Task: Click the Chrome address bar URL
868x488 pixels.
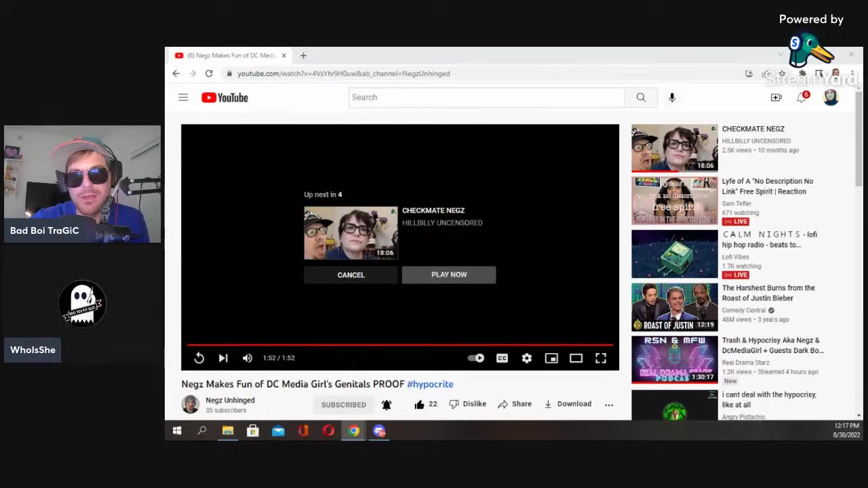Action: [x=344, y=73]
